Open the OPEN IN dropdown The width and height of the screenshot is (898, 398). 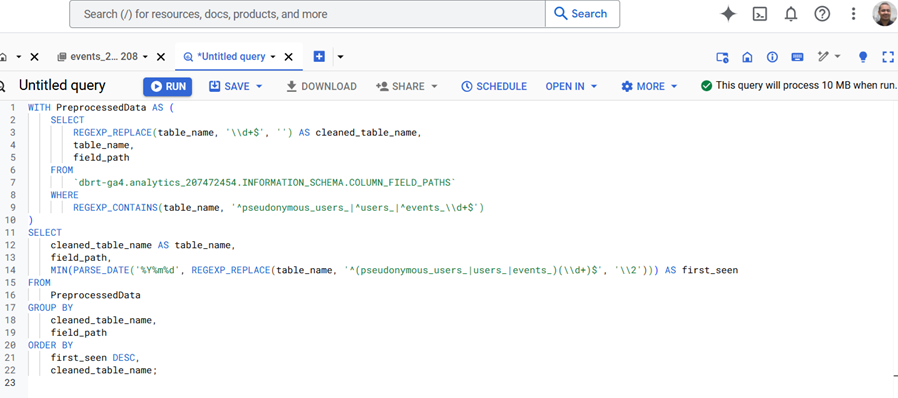571,86
